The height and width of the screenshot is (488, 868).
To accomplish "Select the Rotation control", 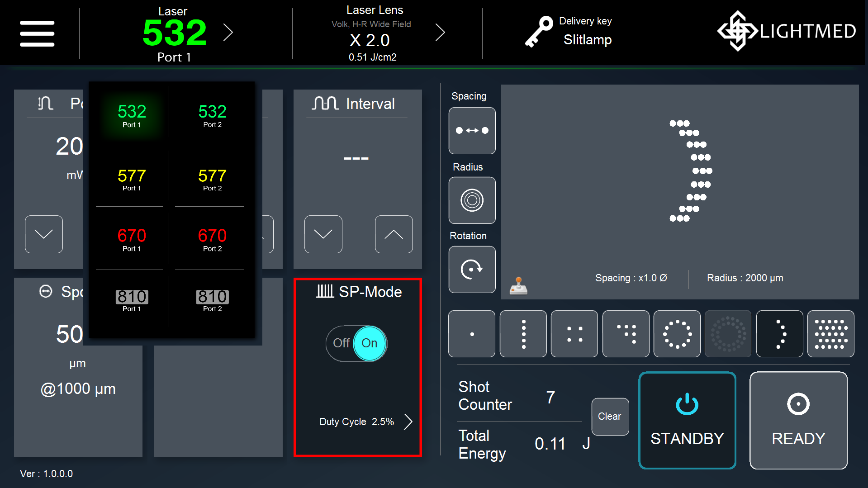I will click(472, 270).
